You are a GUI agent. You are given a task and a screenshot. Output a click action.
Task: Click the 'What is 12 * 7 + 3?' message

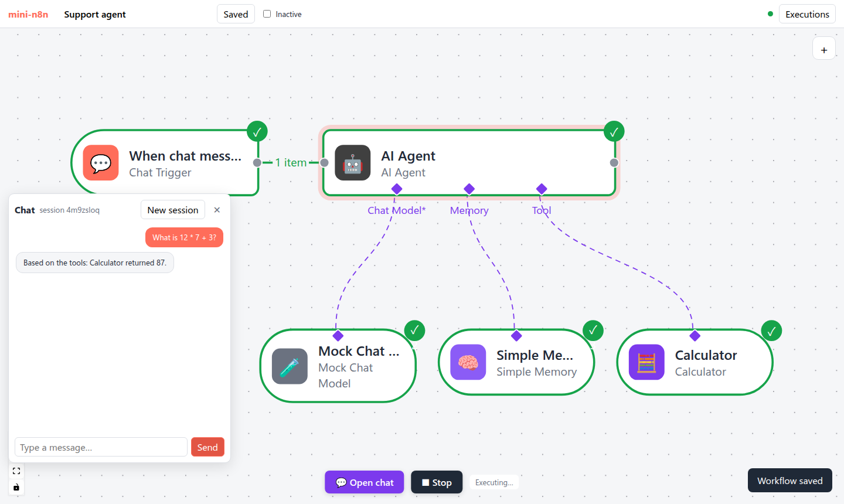click(184, 237)
